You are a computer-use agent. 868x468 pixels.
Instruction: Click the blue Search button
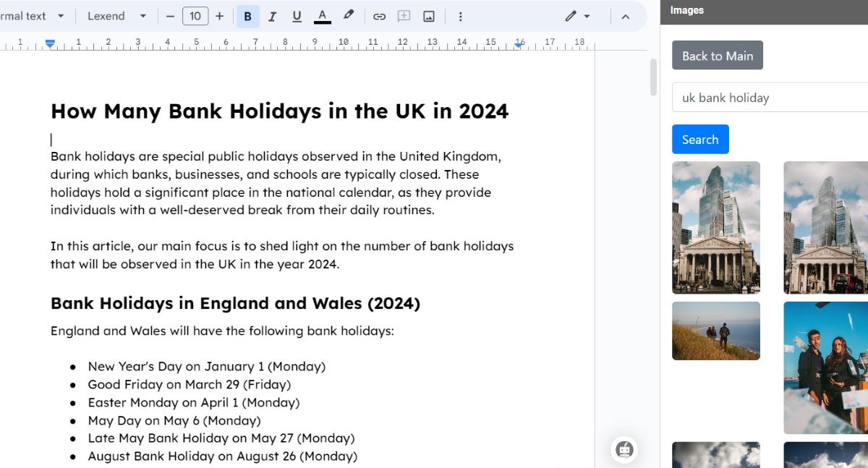[700, 140]
